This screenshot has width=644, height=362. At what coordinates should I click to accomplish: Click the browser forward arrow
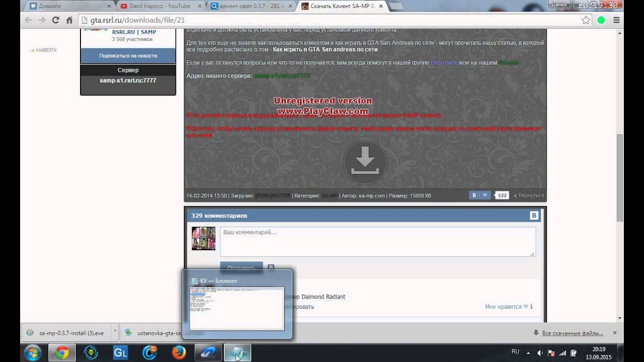pos(42,20)
